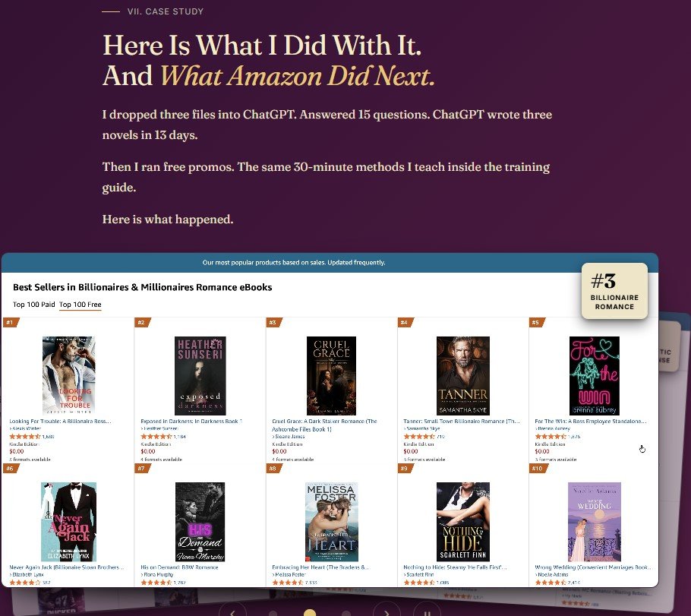The width and height of the screenshot is (691, 616).
Task: Click 'Best Sellers in Billionaires & Millionaires' heading
Action: tap(142, 287)
